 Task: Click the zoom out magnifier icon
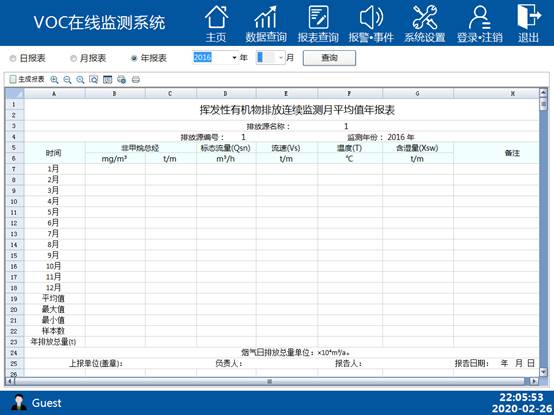click(x=67, y=80)
